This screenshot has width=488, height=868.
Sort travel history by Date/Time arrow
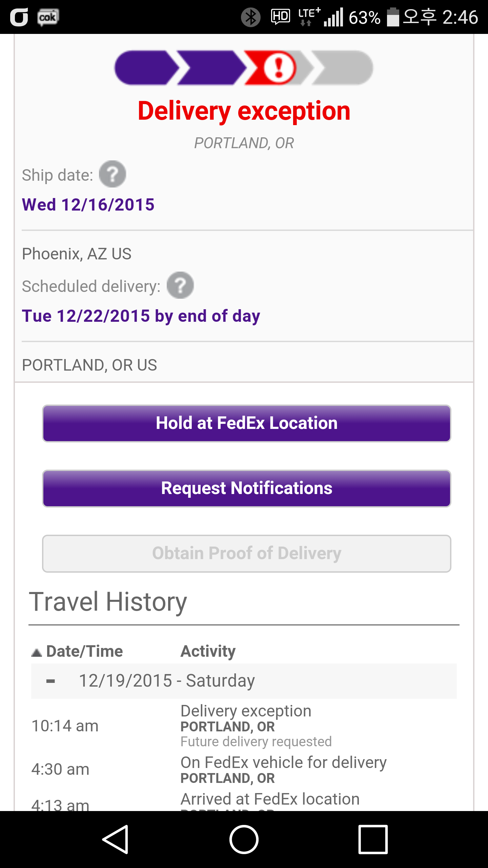click(x=37, y=652)
